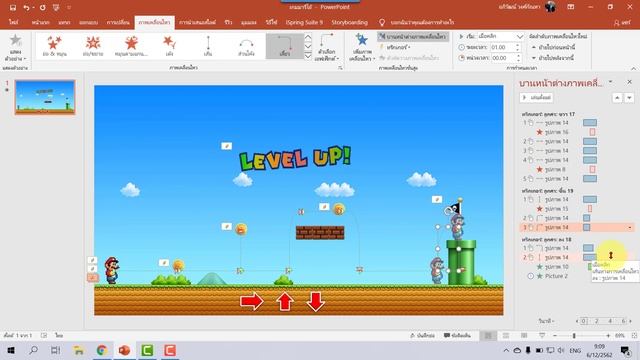Viewport: 640px width, 360px height.
Task: Toggle the Comments pane in status bar
Action: (x=457, y=336)
